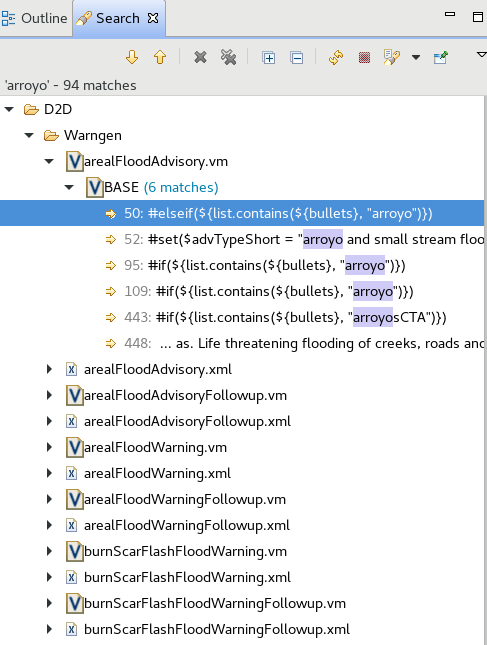Show next match with down arrow
The height and width of the screenshot is (645, 487).
click(132, 57)
